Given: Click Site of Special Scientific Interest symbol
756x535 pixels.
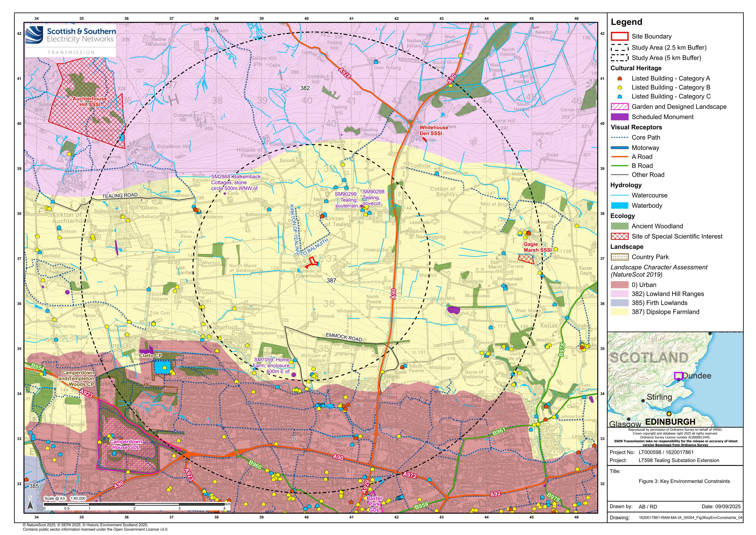Looking at the screenshot, I should [x=619, y=236].
